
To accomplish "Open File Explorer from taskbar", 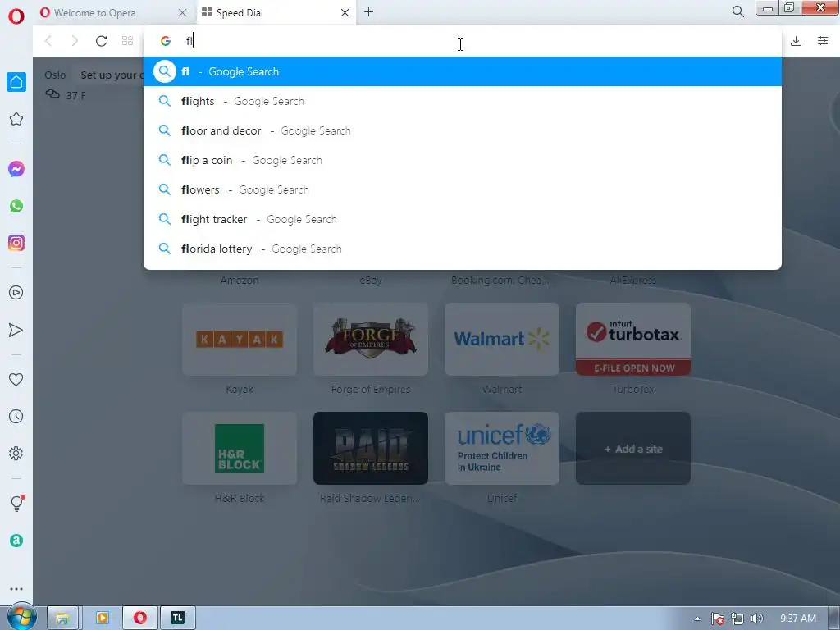I will pyautogui.click(x=62, y=618).
